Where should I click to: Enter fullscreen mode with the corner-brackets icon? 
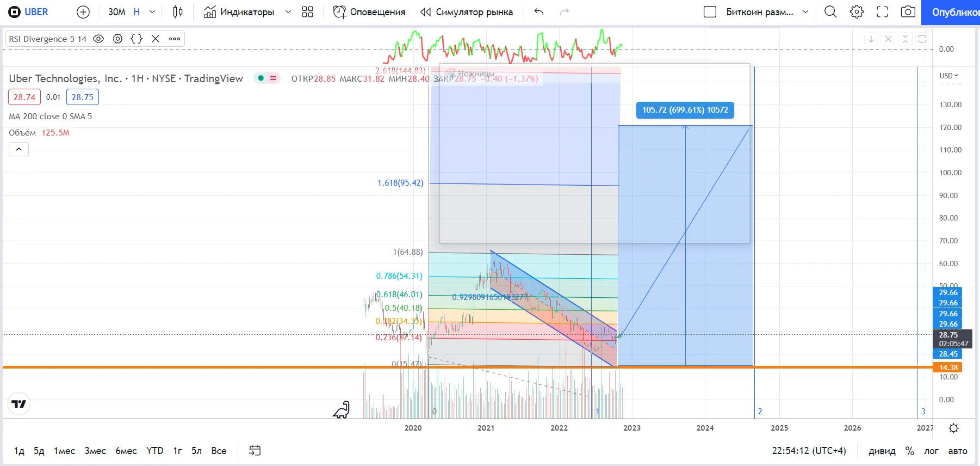882,12
